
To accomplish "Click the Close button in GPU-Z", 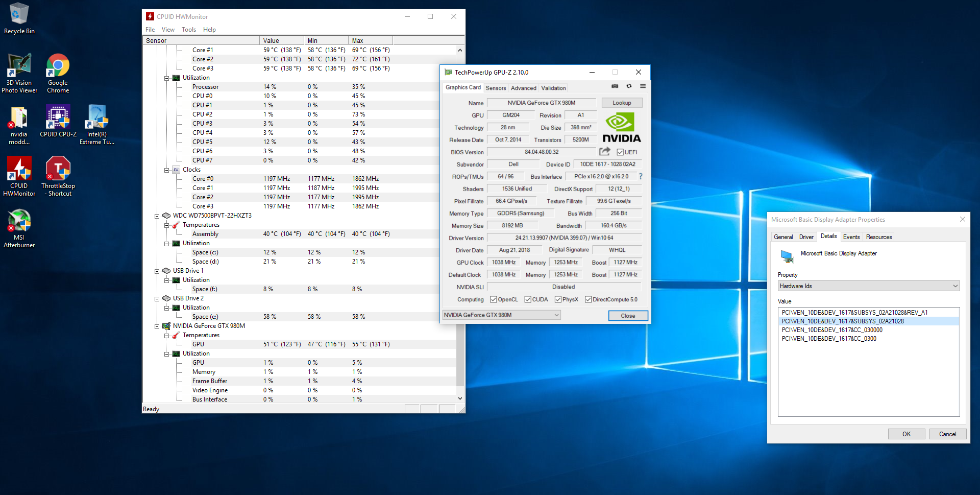I will [x=628, y=316].
